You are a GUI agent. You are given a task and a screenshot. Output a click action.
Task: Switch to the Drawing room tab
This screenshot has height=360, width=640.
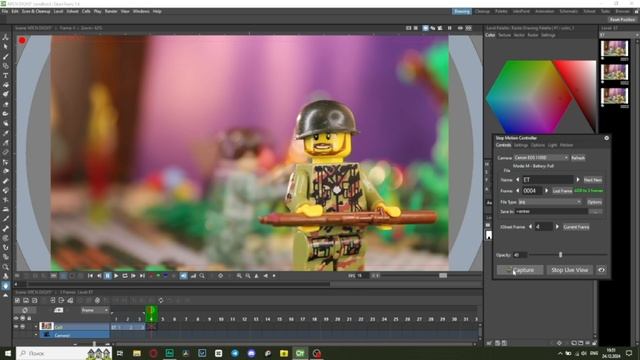pyautogui.click(x=462, y=11)
